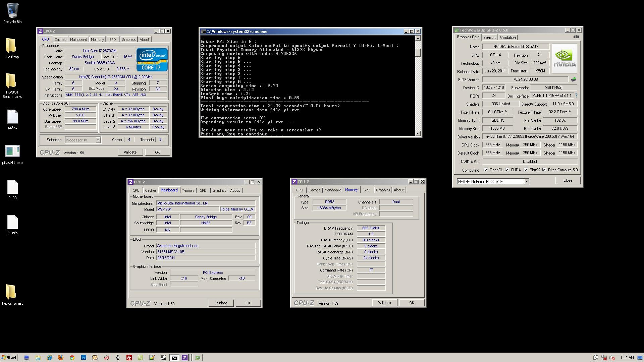Screen dimensions: 644x362
Task: Launch Notepad++ from taskbar
Action: 152,358
